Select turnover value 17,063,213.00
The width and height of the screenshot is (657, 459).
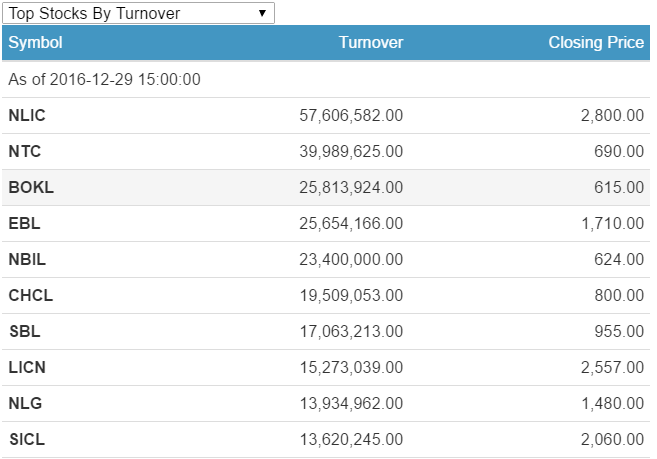[351, 332]
